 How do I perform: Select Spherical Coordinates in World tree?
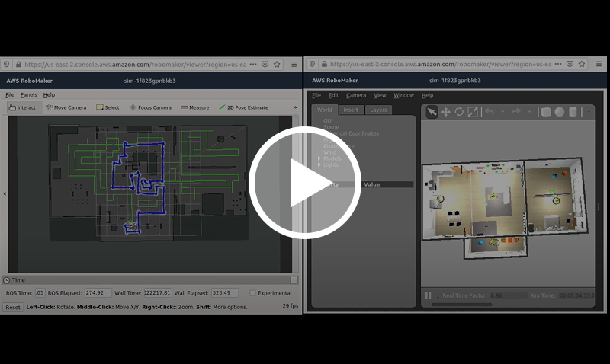coord(351,133)
